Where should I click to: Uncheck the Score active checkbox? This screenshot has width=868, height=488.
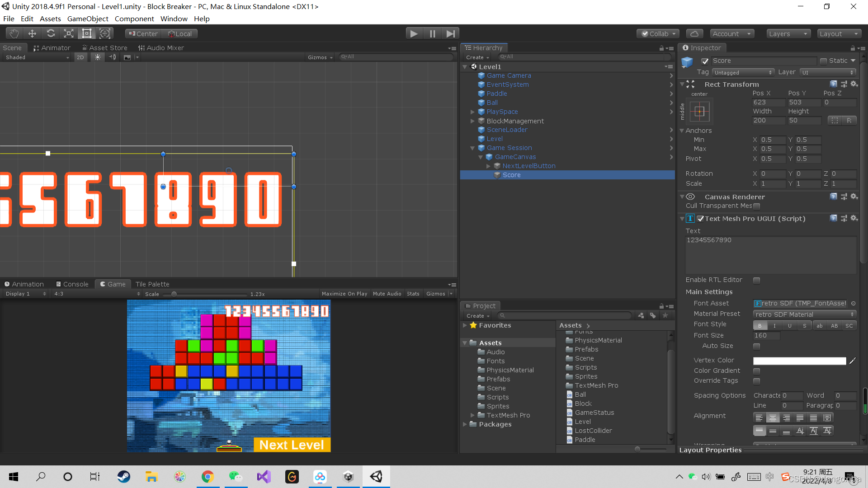coord(705,61)
